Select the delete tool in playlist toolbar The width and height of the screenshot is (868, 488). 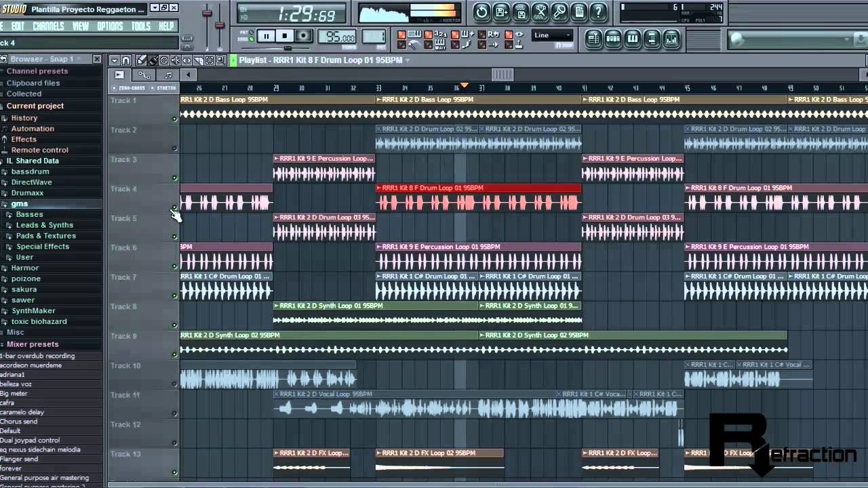click(x=164, y=60)
